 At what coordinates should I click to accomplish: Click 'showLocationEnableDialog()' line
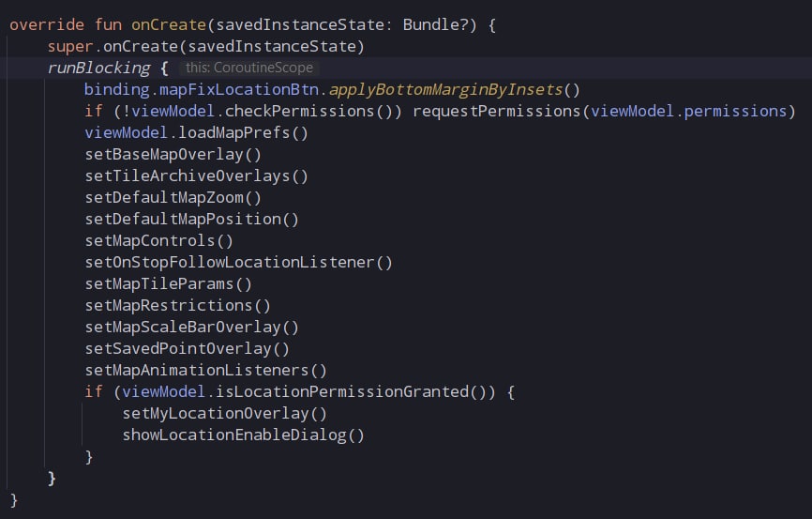(x=243, y=435)
